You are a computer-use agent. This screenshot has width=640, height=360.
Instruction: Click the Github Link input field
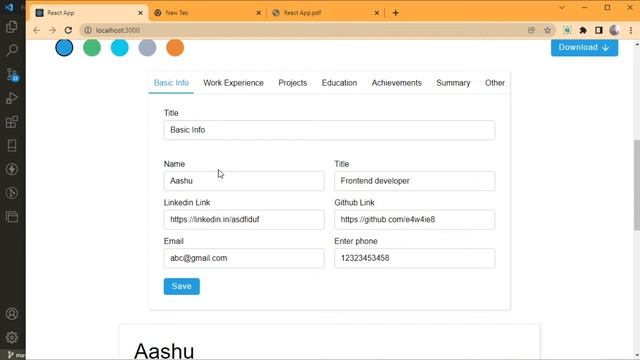point(415,220)
